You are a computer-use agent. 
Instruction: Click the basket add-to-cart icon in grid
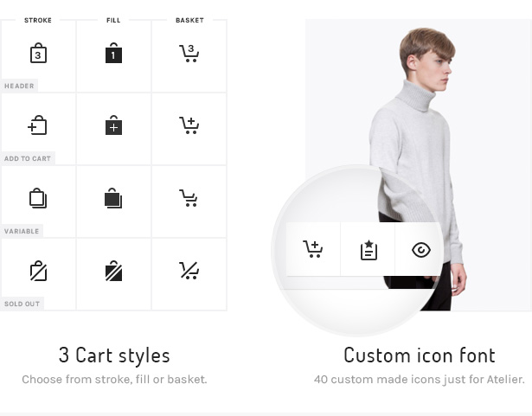(189, 126)
